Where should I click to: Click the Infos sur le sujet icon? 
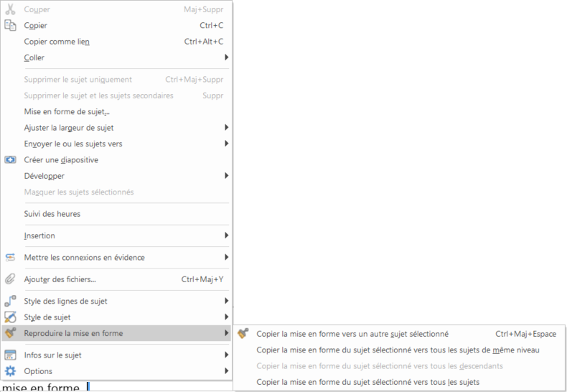(10, 355)
